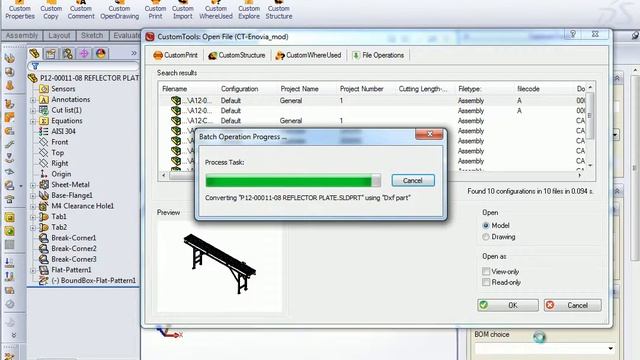Viewport: 640px width, 360px height.
Task: Switch to DisplayManager tab icon
Action: tap(100, 53)
